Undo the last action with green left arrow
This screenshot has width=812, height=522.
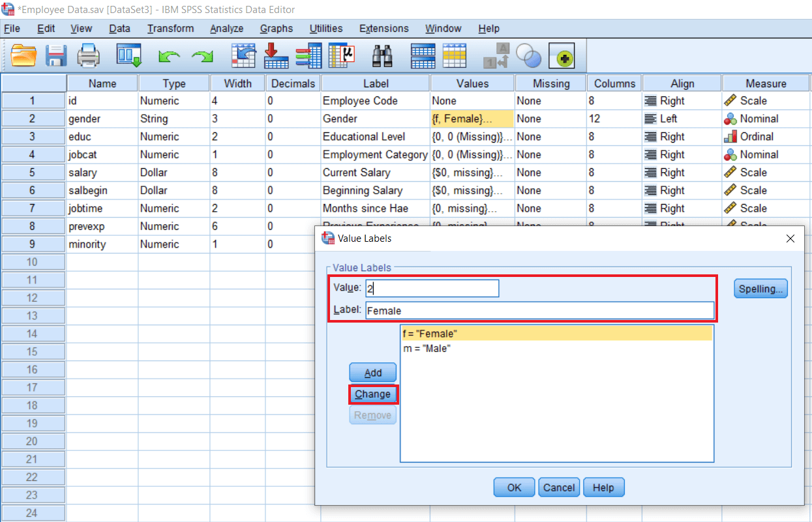[x=169, y=57]
